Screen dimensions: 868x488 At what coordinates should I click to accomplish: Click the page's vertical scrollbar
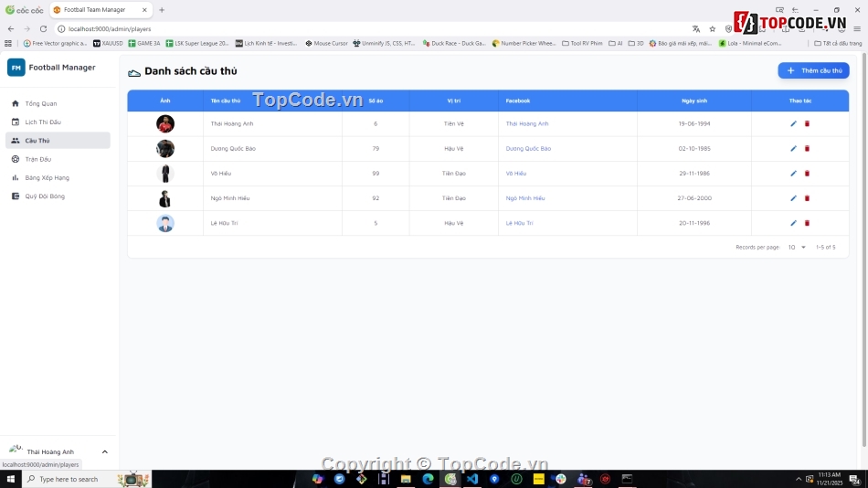(x=864, y=249)
